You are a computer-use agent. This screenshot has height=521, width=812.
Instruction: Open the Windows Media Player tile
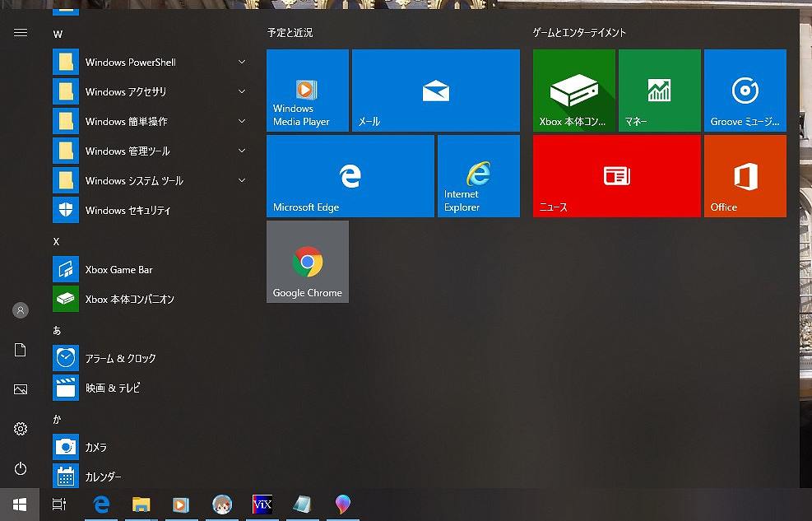tap(308, 91)
